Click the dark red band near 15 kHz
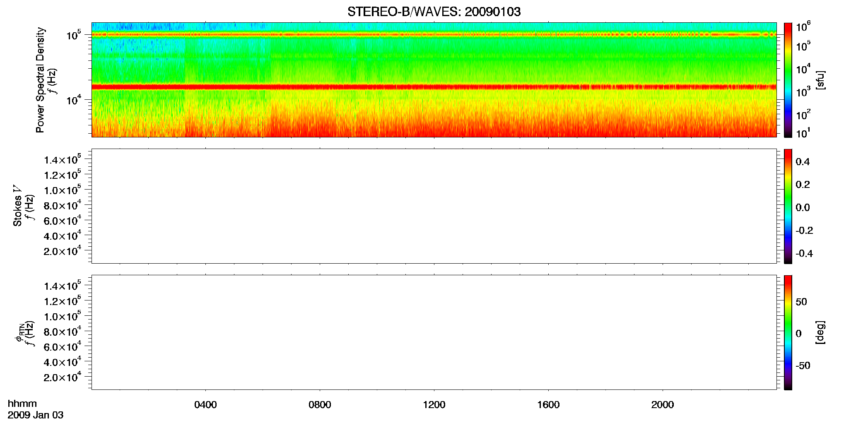 pos(434,87)
